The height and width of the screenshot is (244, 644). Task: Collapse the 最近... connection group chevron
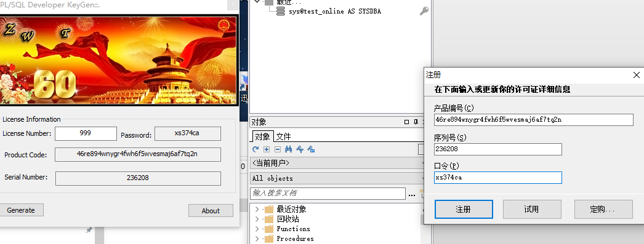tap(257, 2)
